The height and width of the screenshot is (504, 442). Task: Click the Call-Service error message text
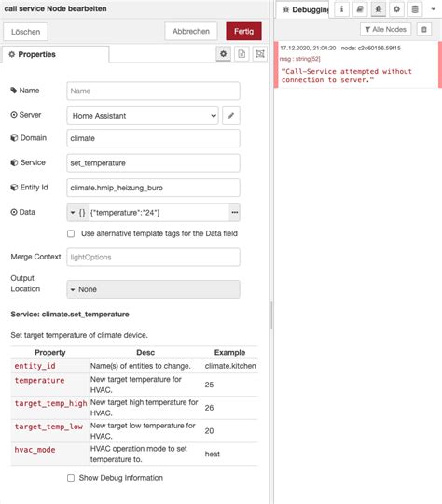pyautogui.click(x=346, y=76)
